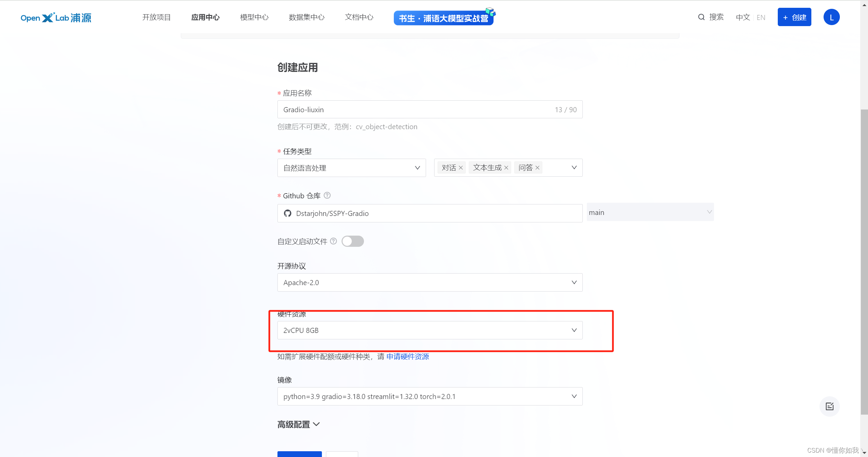868x457 pixels.
Task: Click the scrollbar down arrow
Action: (864, 453)
